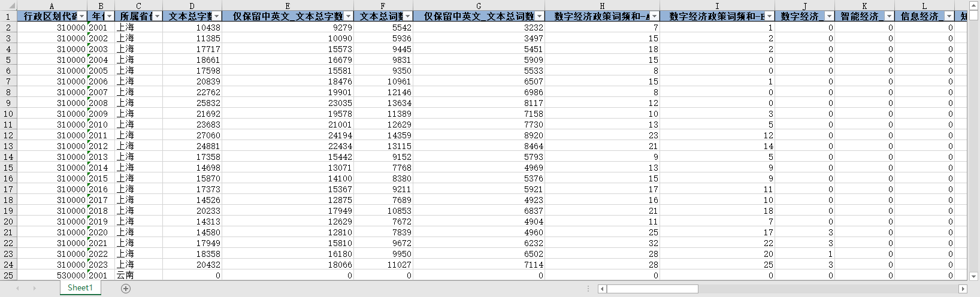Click the new sheet plus icon

(x=126, y=289)
